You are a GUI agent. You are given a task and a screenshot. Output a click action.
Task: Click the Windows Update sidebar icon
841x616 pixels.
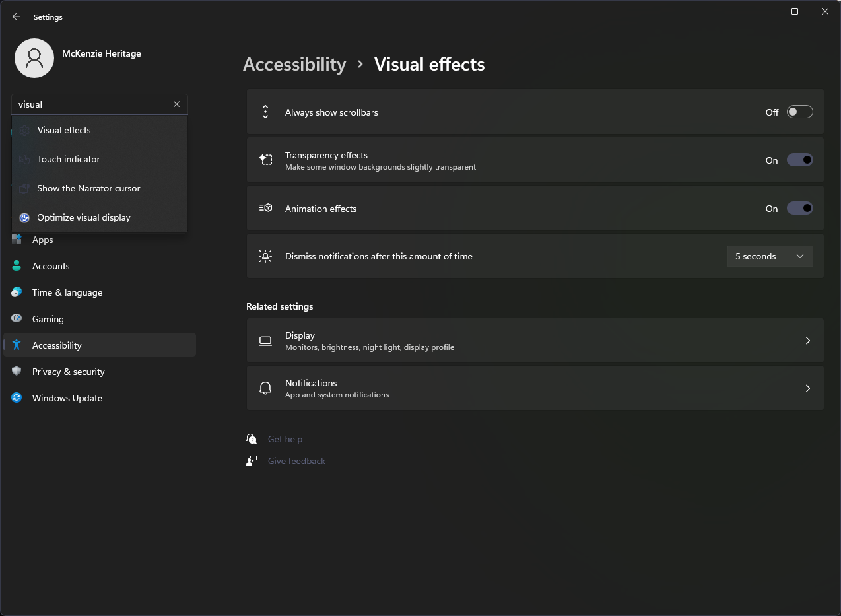(x=17, y=398)
